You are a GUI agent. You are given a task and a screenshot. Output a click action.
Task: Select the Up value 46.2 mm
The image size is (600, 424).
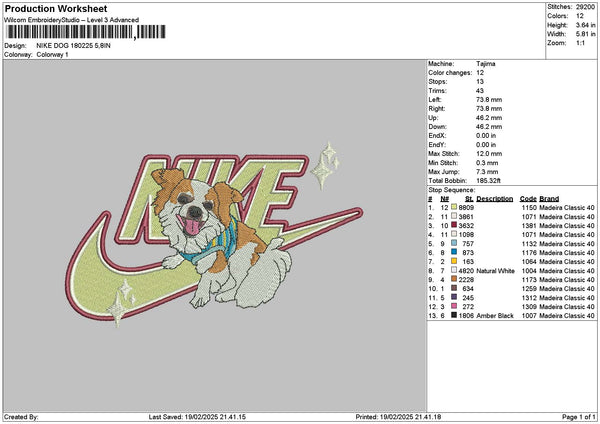(489, 117)
